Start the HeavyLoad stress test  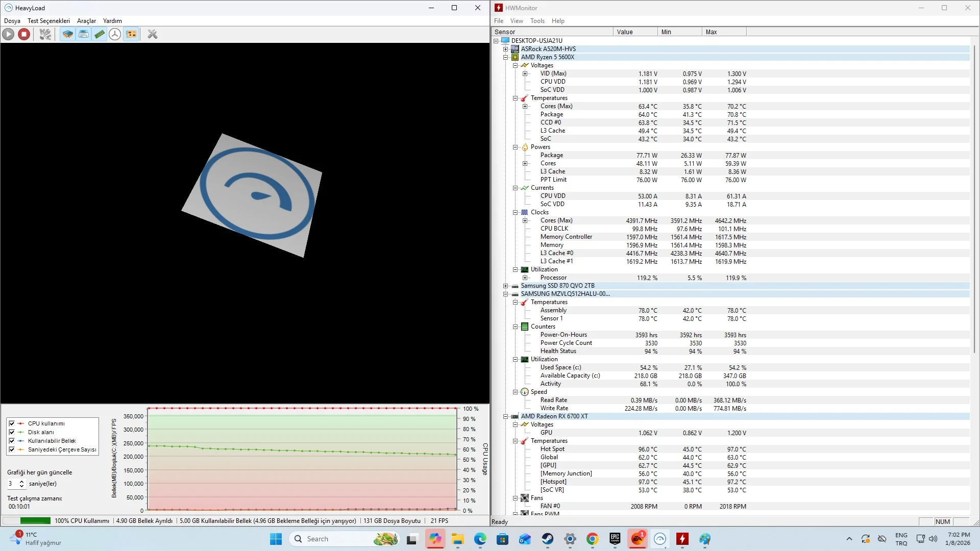8,34
